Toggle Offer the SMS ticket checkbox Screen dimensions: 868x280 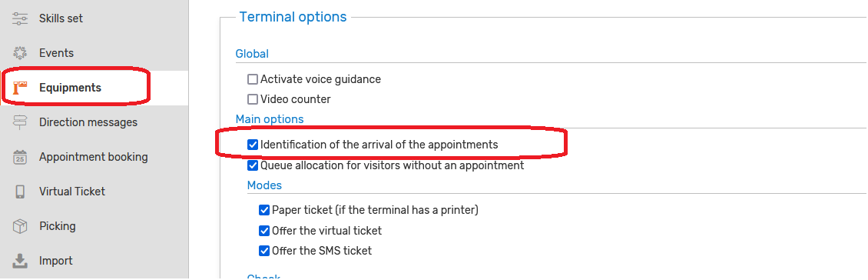[x=264, y=251]
